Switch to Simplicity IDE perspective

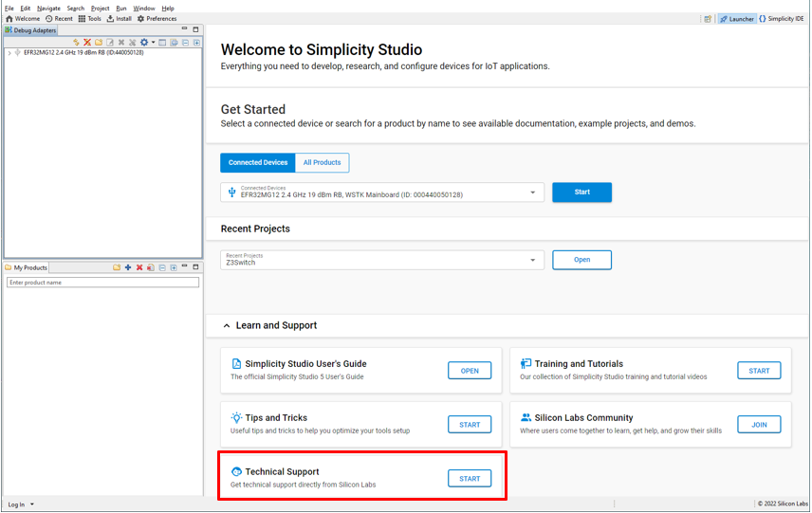[782, 18]
